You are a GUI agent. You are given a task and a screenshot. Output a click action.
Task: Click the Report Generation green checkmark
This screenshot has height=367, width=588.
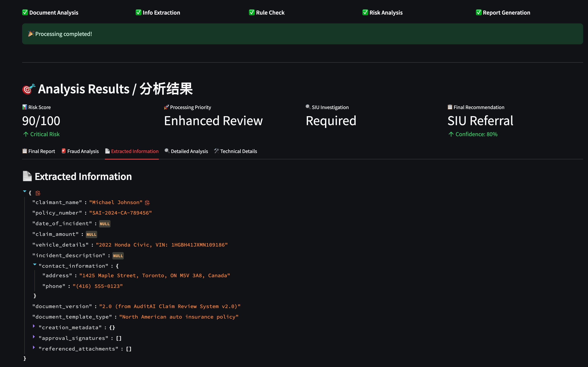(478, 12)
